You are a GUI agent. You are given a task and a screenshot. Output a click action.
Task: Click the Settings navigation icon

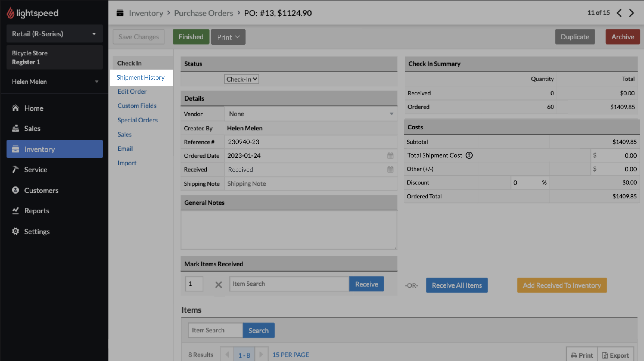point(16,231)
